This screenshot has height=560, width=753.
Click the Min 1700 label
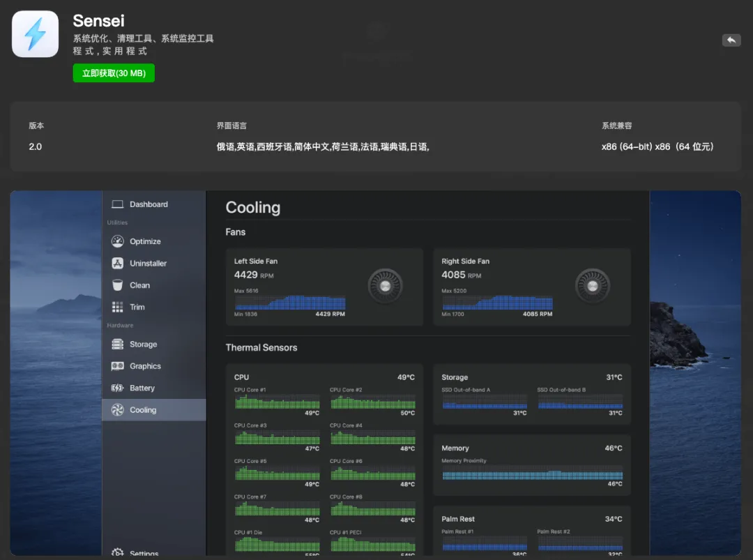pos(453,314)
